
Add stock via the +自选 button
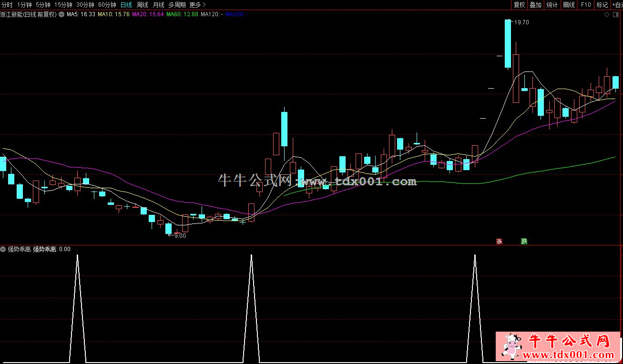click(x=617, y=5)
